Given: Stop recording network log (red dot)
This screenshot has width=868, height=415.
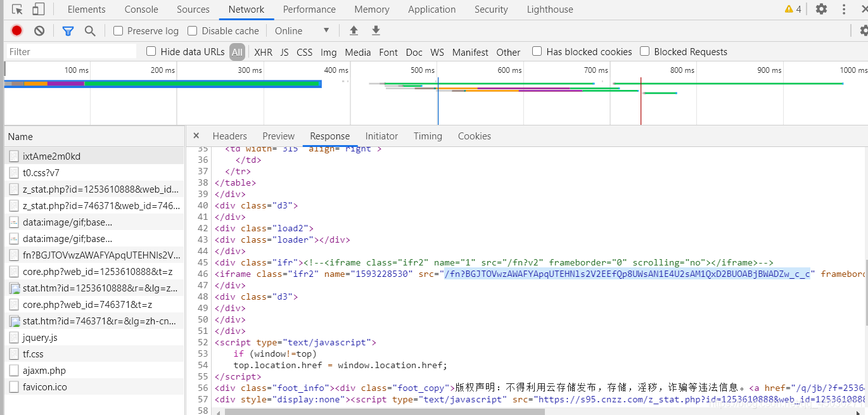Looking at the screenshot, I should (x=17, y=30).
